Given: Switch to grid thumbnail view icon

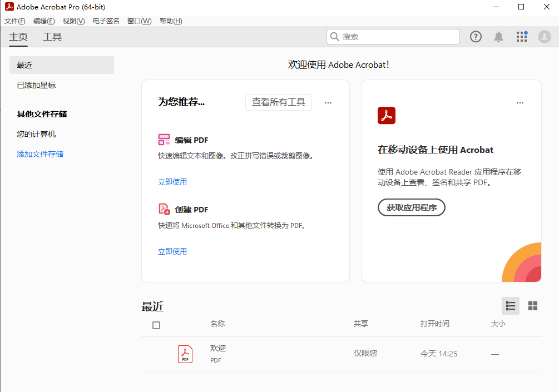Looking at the screenshot, I should [533, 306].
